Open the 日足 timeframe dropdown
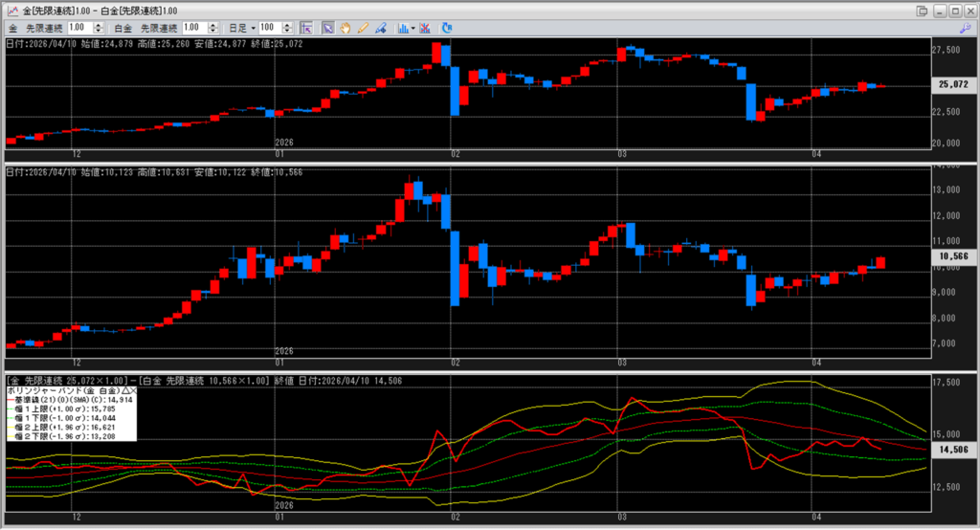This screenshot has width=980, height=530. [x=242, y=28]
